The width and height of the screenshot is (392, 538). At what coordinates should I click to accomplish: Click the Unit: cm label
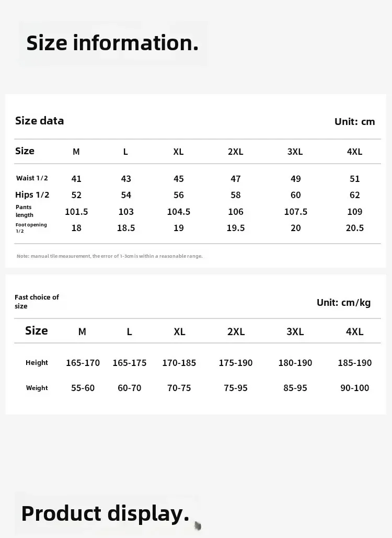coord(354,122)
